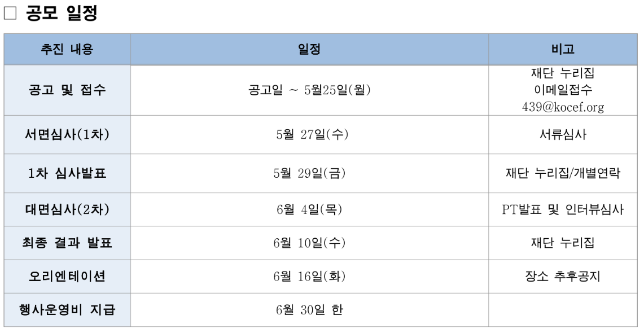This screenshot has height=333, width=644.
Task: Click the checkbox before 공모 일정 heading
Action: click(10, 13)
